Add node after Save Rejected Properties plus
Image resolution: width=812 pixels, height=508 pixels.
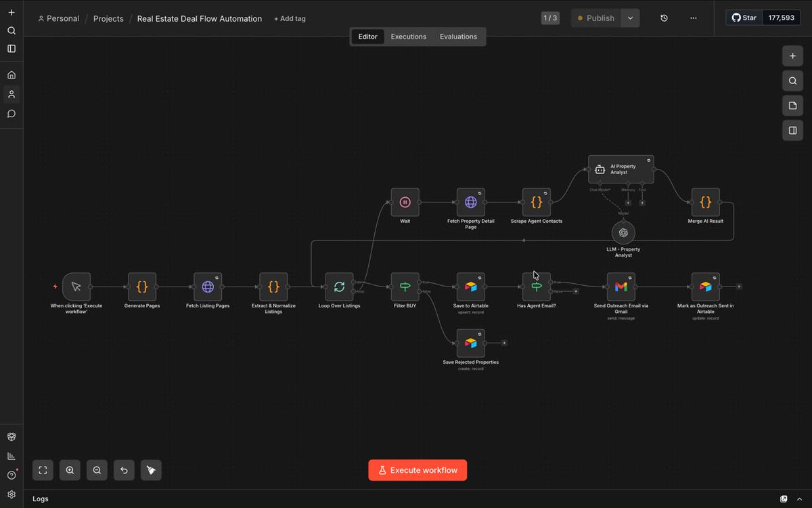click(504, 343)
